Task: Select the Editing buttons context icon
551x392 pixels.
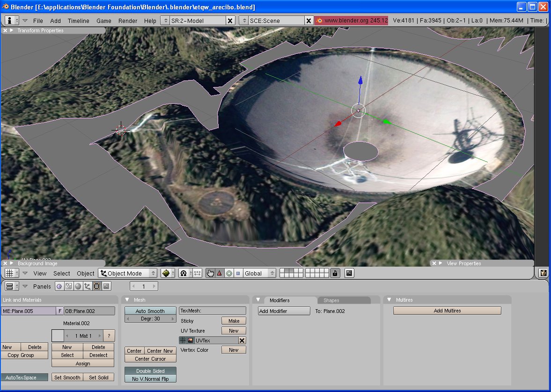Action: click(96, 286)
